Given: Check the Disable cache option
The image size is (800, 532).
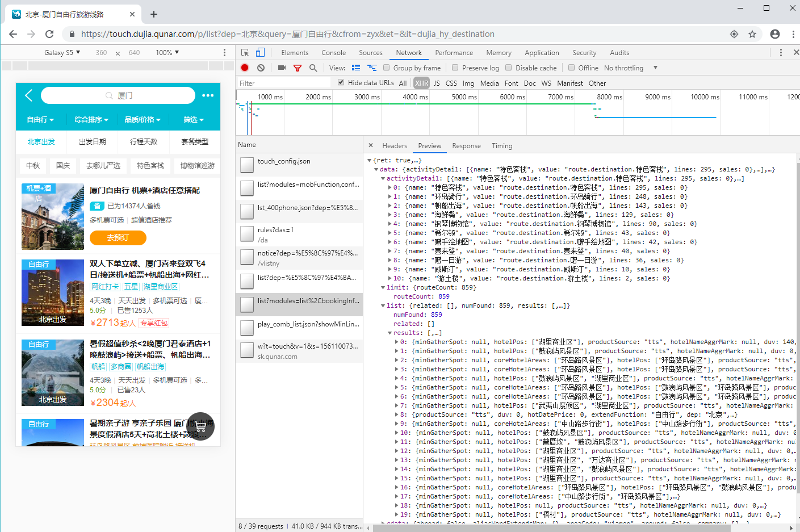Looking at the screenshot, I should click(509, 68).
